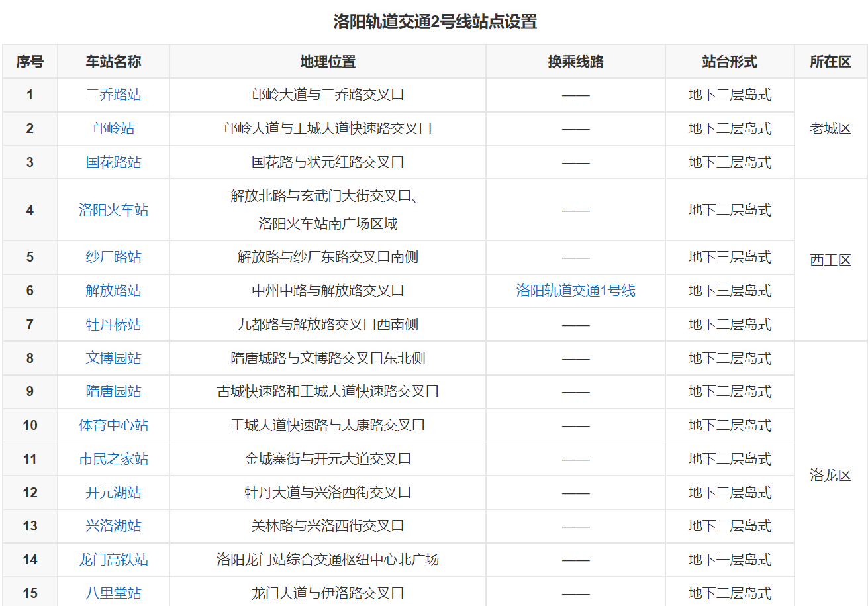Click the transfer dash in 邙岭站 row

click(575, 128)
